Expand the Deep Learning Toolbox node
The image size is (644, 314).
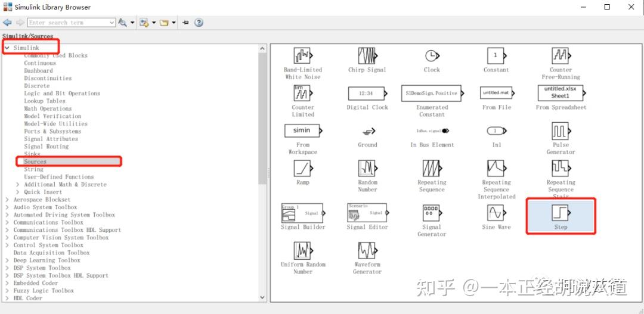click(x=7, y=260)
